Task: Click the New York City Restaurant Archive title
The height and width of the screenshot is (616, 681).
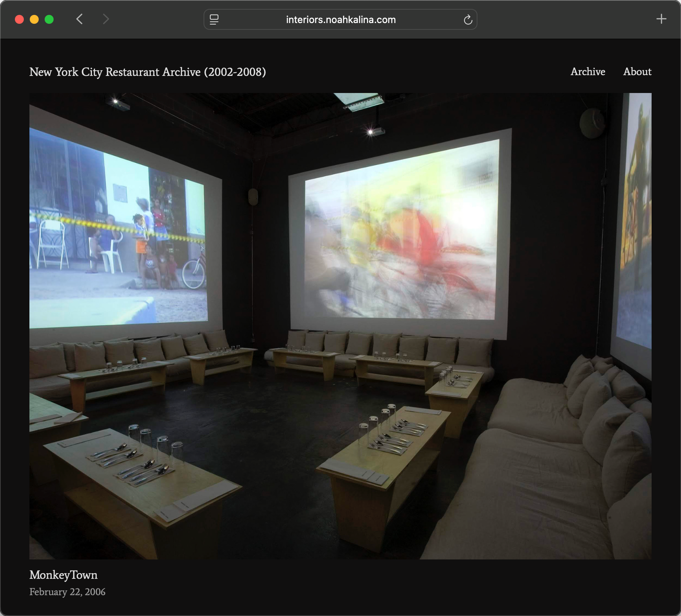Action: tap(148, 72)
